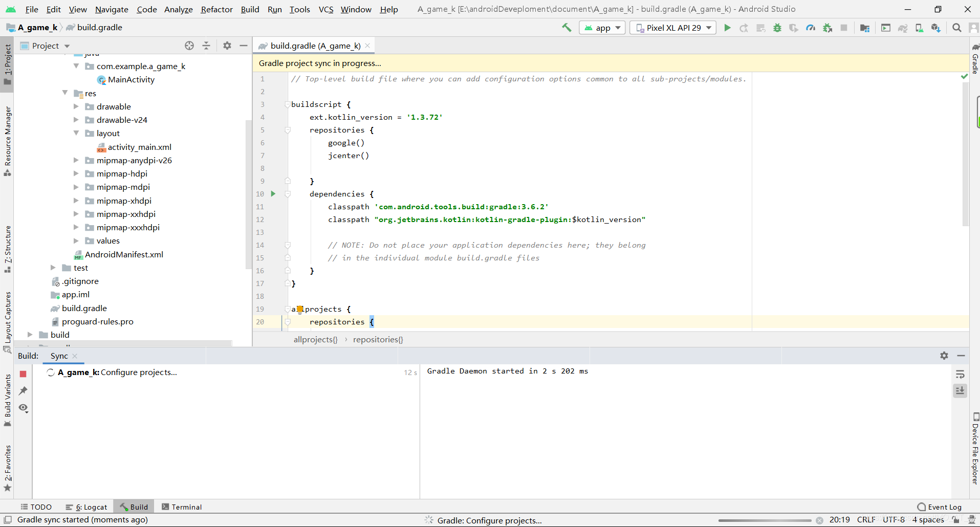Collapse the layout folder
Screen dimensions: 980x527
[x=76, y=133]
